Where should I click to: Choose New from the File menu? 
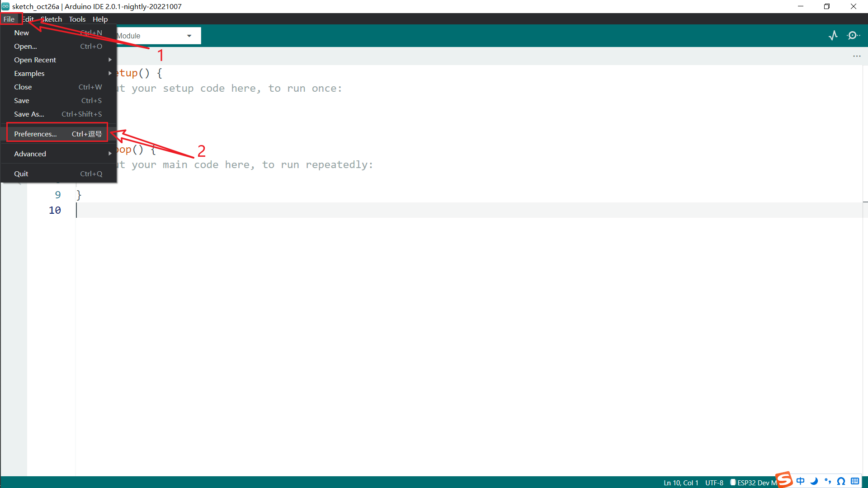[x=59, y=33]
